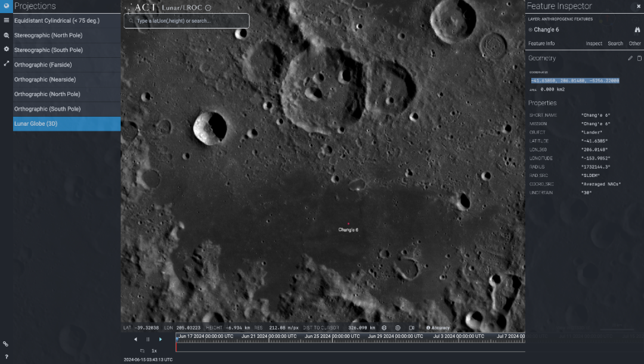Open the settings gear sidebar icon
Viewport: 644px width, 364px height.
click(6, 49)
